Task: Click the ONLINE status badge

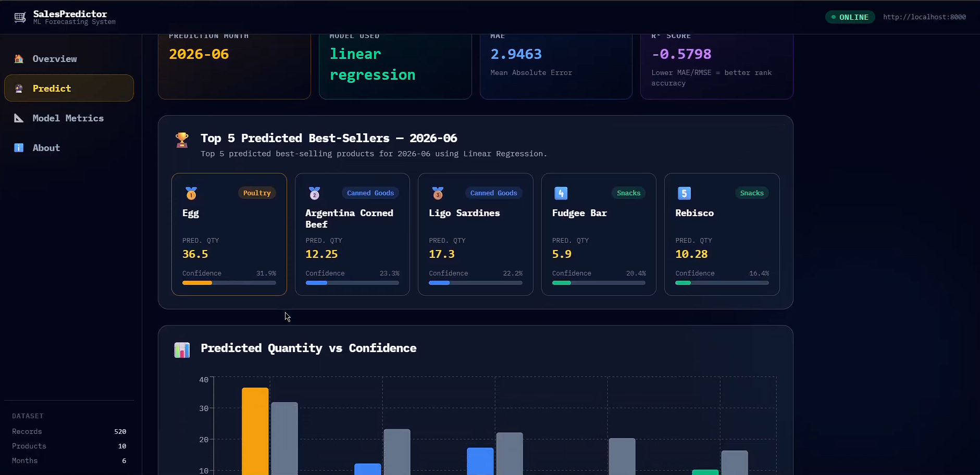Action: click(x=850, y=17)
